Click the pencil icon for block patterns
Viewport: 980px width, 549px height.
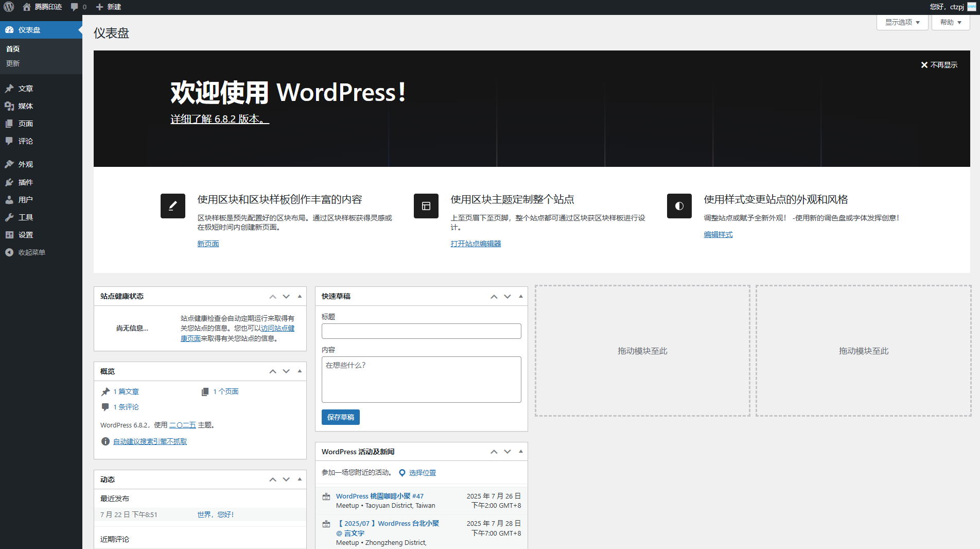tap(172, 206)
